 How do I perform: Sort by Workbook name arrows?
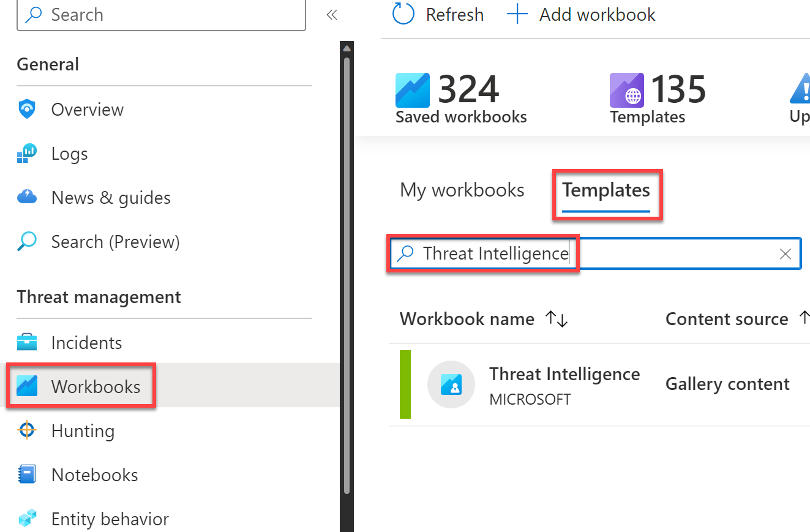(557, 319)
